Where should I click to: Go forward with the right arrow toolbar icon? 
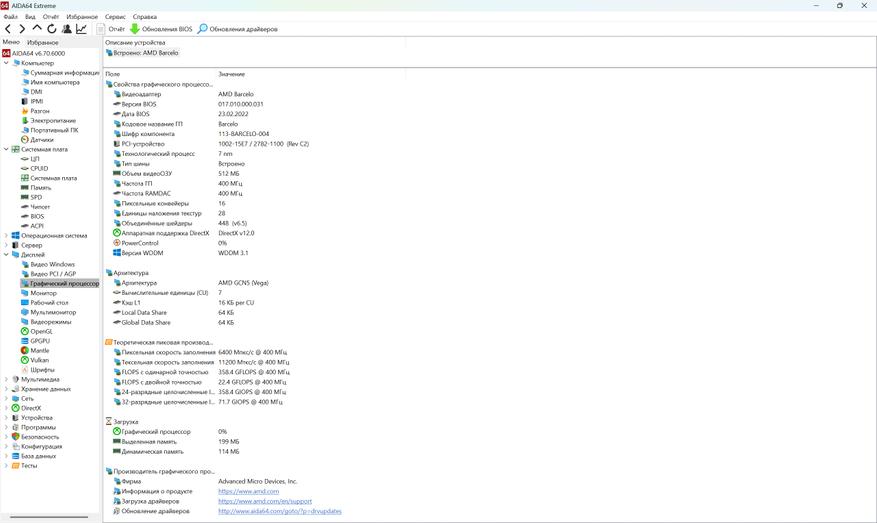[22, 29]
